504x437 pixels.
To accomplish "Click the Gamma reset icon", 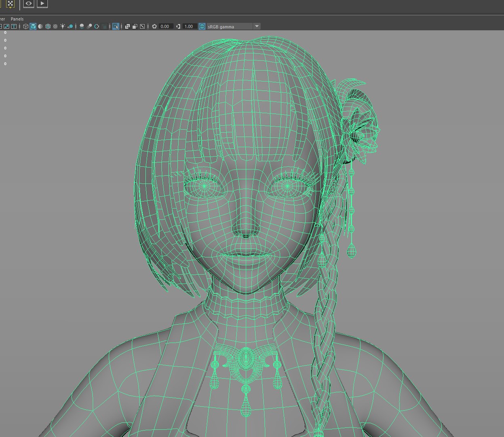I will point(178,26).
